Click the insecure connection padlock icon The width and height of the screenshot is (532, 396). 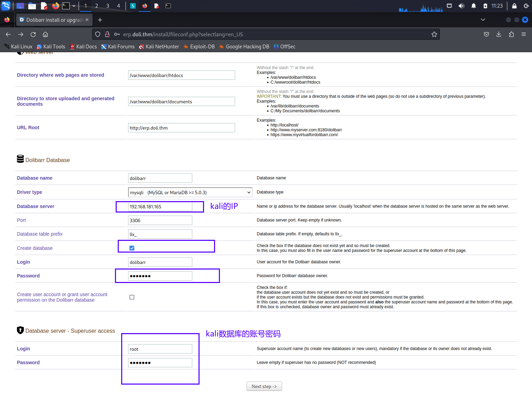[107, 34]
